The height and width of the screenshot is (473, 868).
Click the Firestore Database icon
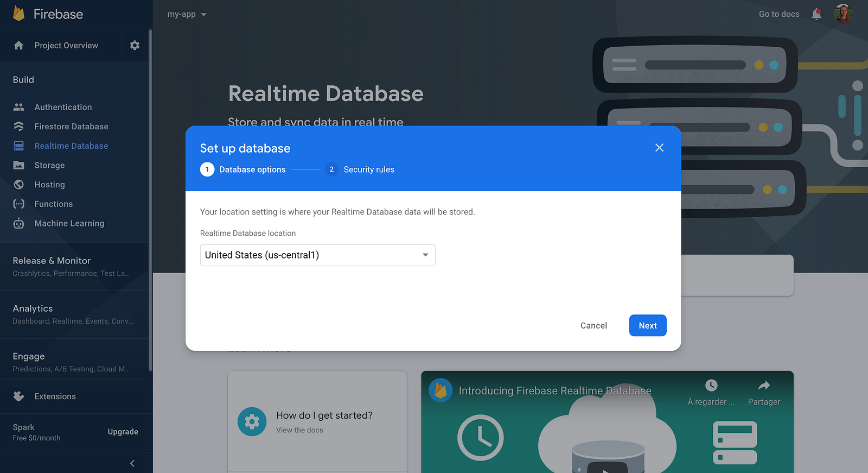[18, 127]
